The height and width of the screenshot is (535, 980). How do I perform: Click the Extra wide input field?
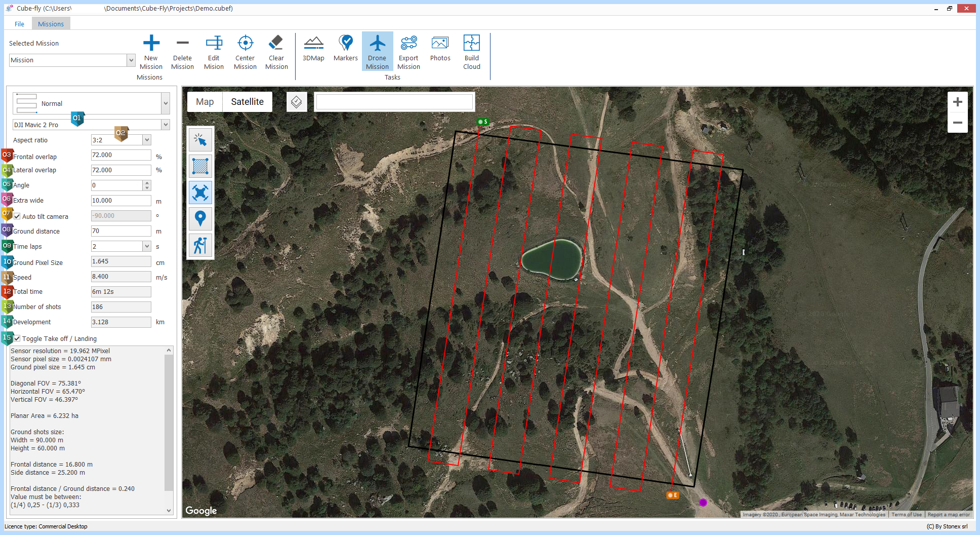tap(121, 201)
